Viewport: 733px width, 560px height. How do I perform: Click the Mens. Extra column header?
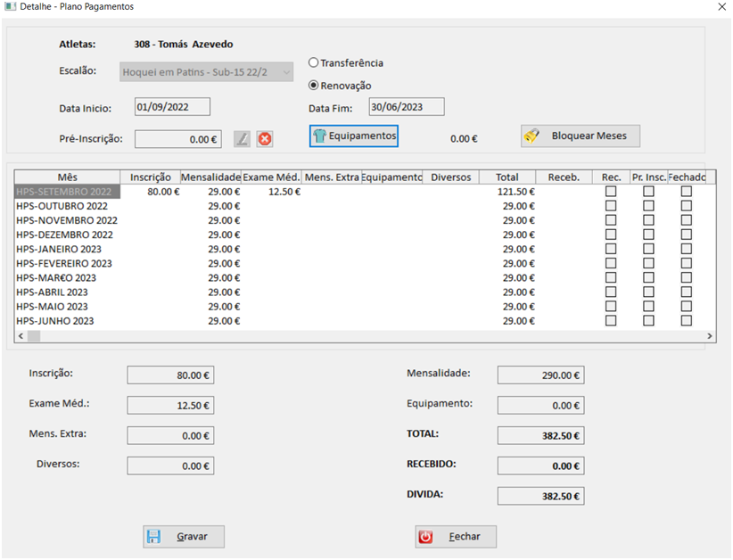[x=332, y=177]
